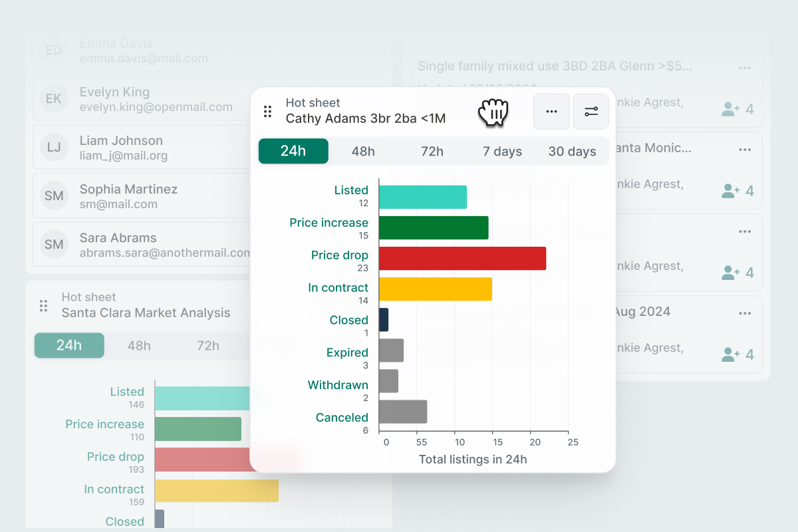The height and width of the screenshot is (532, 798).
Task: Open the three-dot menu on Cathy Adams card
Action: [551, 112]
